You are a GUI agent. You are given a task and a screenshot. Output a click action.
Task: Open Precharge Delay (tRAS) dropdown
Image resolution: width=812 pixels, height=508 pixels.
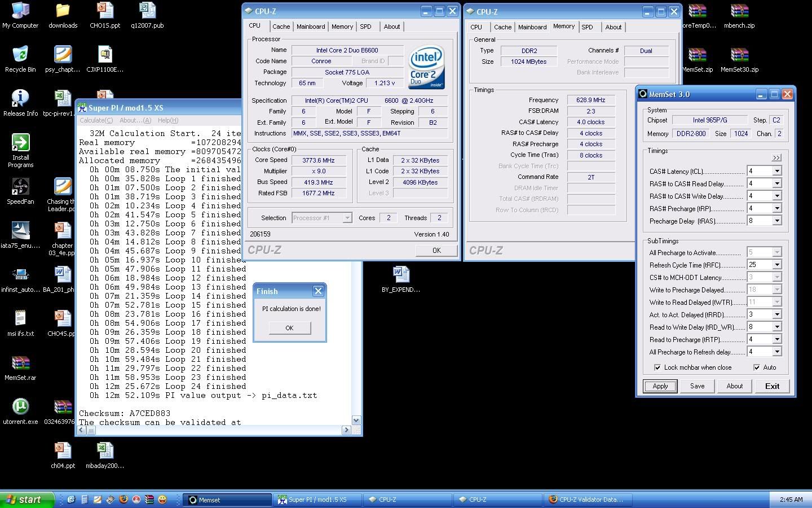(x=777, y=221)
